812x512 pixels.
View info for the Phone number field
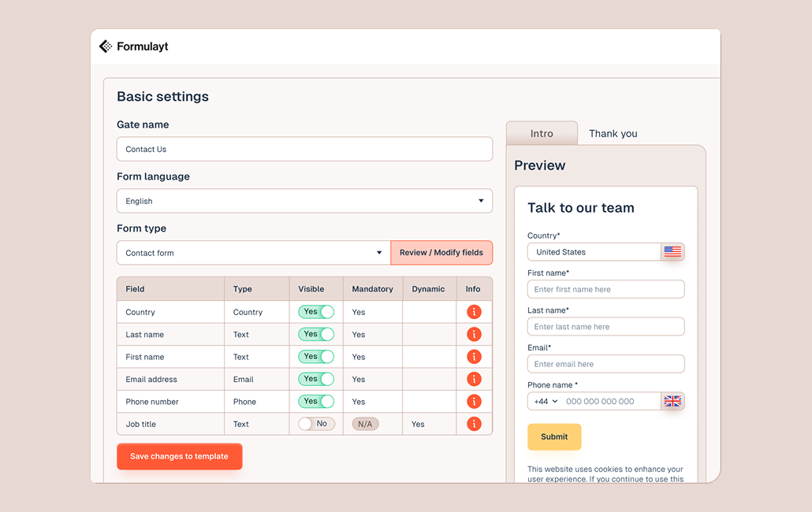coord(474,402)
